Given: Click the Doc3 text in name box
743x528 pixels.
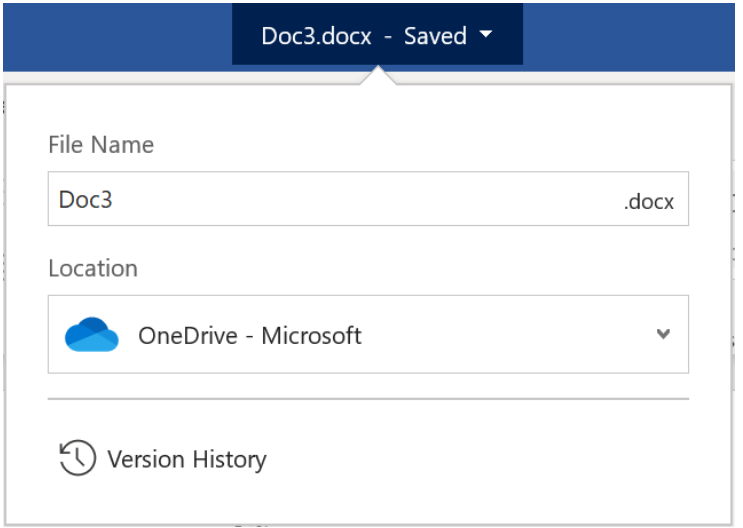Looking at the screenshot, I should [x=85, y=199].
